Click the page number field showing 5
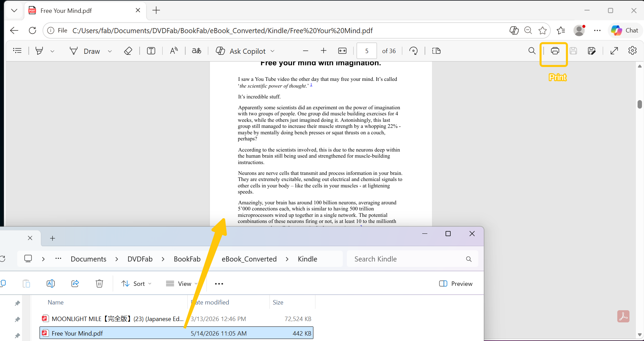The width and height of the screenshot is (644, 341). tap(367, 51)
